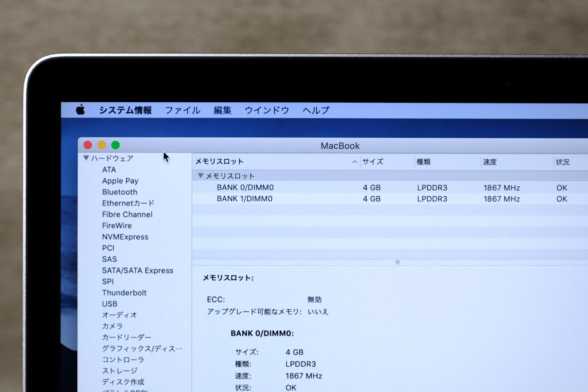Click 1867 MHz in BANK 1/DIMM0 row
This screenshot has width=588, height=392.
point(502,199)
